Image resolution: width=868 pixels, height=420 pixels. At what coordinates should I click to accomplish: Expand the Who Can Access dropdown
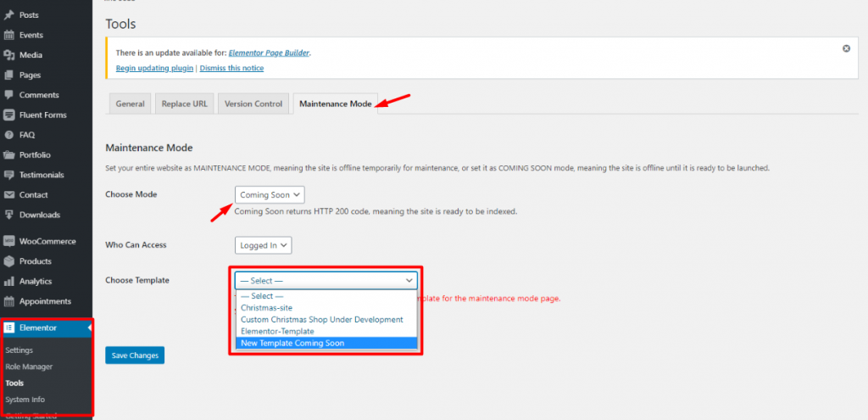(263, 245)
